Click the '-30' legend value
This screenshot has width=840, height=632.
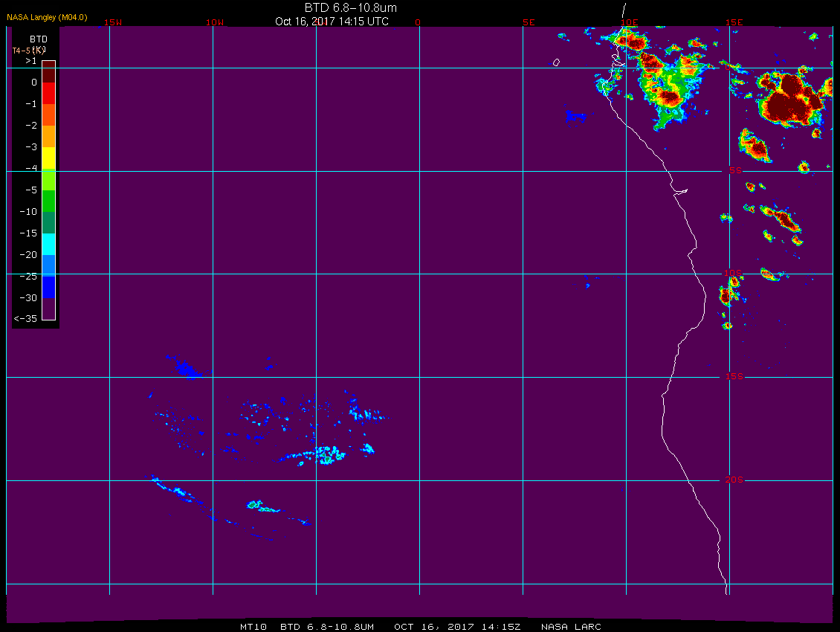tap(28, 298)
